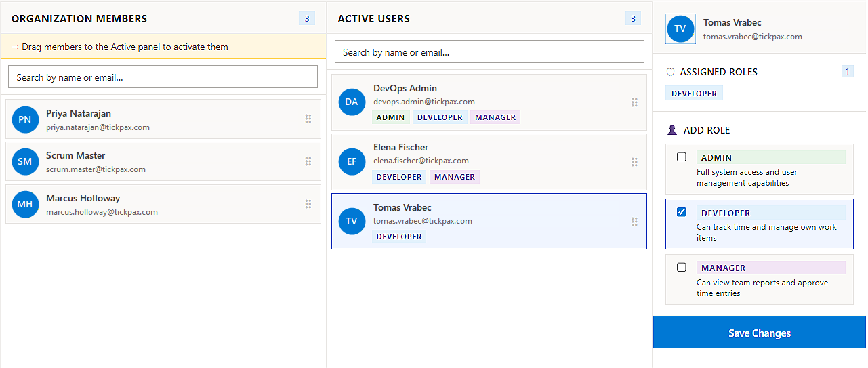Click the DEVELOPER tag on Tomas Vrabec's row
This screenshot has width=868, height=368.
[399, 237]
